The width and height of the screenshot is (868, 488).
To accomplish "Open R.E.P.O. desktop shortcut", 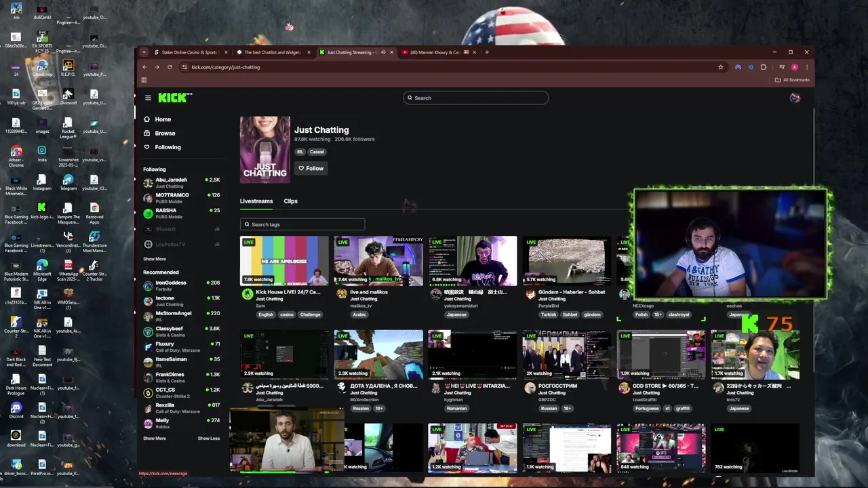I will point(68,68).
